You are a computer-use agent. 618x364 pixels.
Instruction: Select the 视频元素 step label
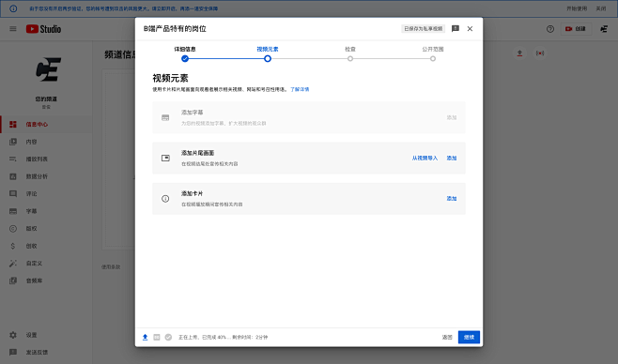(x=268, y=49)
